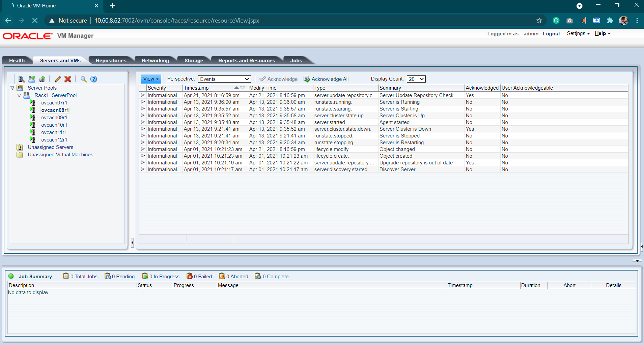Sort Timestamp column descending
This screenshot has height=345, width=644.
point(243,88)
